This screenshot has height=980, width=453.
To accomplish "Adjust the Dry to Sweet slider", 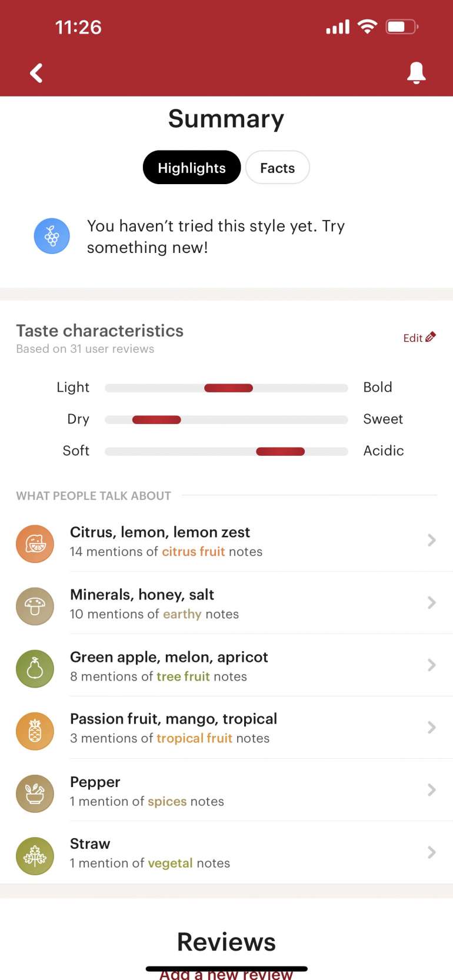I will click(156, 419).
